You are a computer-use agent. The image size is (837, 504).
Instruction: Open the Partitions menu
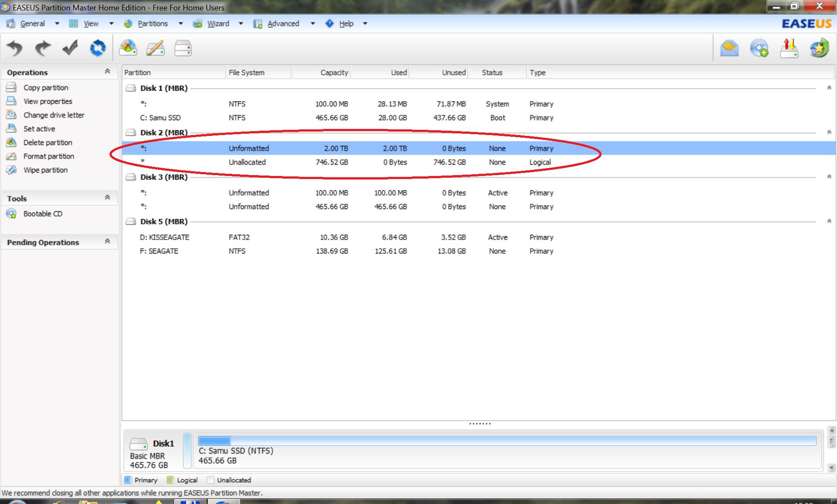click(153, 24)
